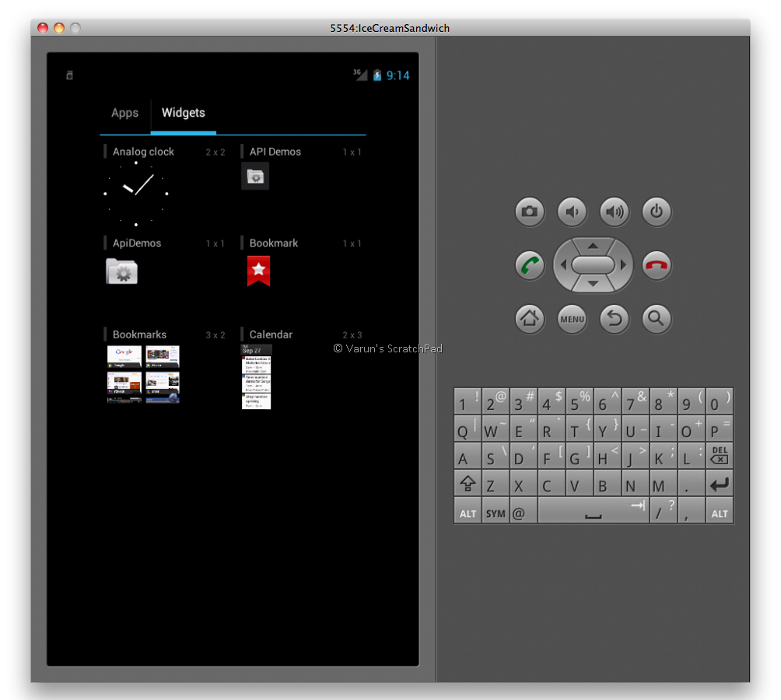Click the 'Calendar' widget label

click(x=271, y=334)
